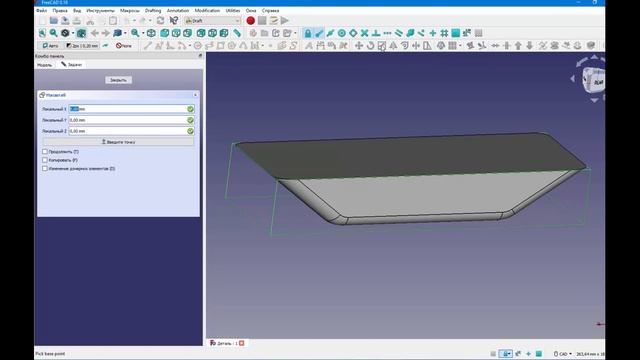Select the Draft Mirror tool icon

pos(393,46)
